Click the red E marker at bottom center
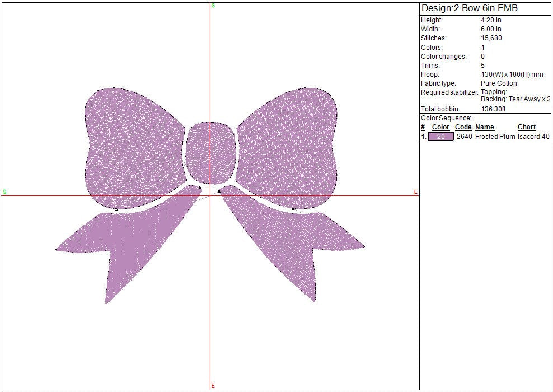 (213, 386)
